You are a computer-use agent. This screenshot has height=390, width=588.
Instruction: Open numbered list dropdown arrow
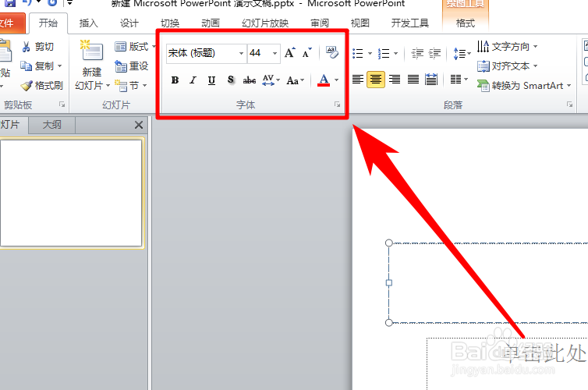[x=395, y=54]
